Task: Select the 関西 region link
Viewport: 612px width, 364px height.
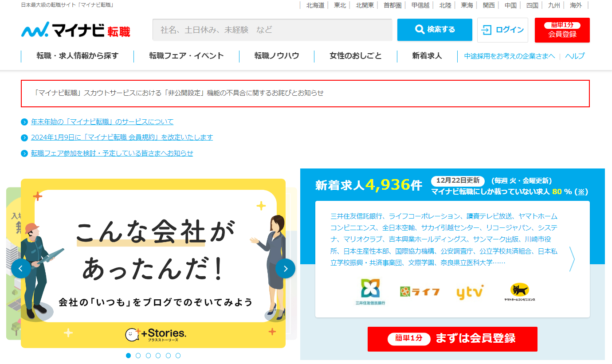Action: tap(489, 5)
